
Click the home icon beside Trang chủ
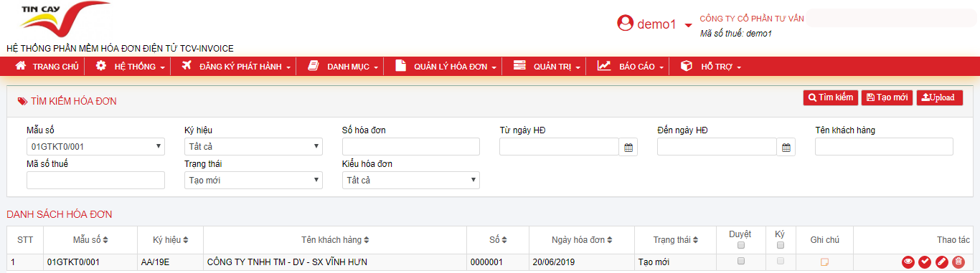21,66
